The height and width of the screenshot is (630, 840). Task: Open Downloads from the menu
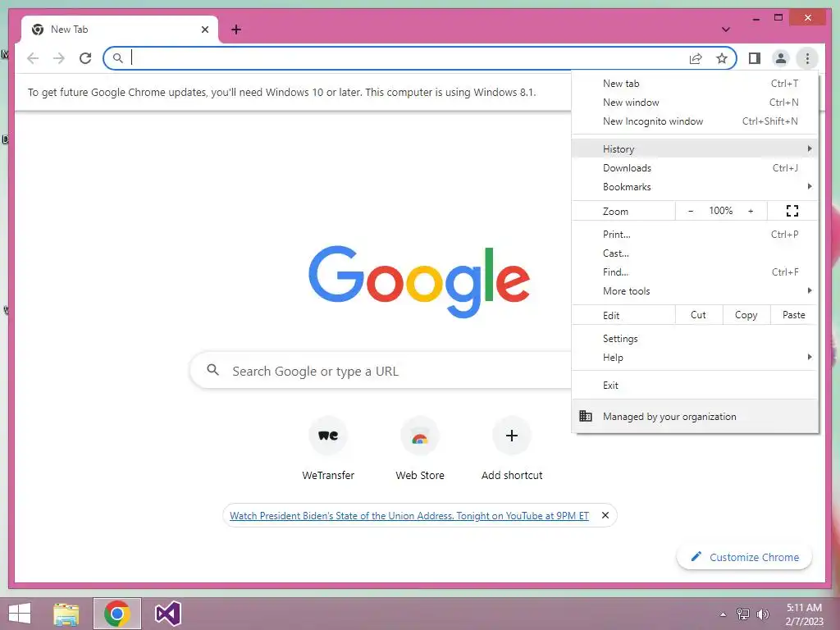pos(695,167)
